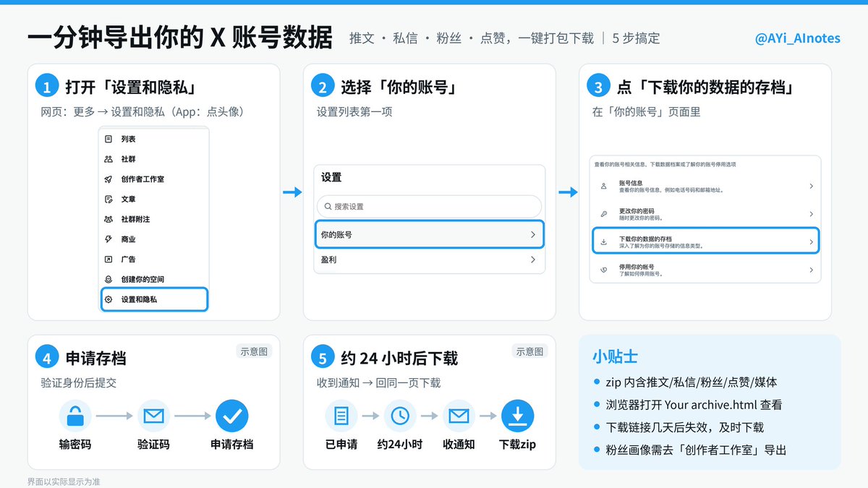Click the @AYi_AInotes handle
868x488 pixels.
pos(797,38)
